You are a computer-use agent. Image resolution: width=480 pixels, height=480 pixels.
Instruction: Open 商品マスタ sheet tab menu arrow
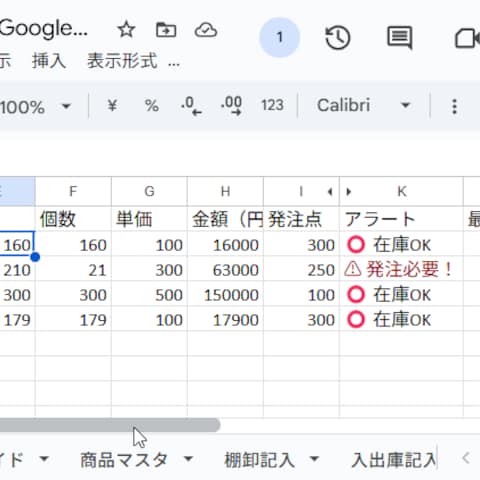(x=188, y=459)
